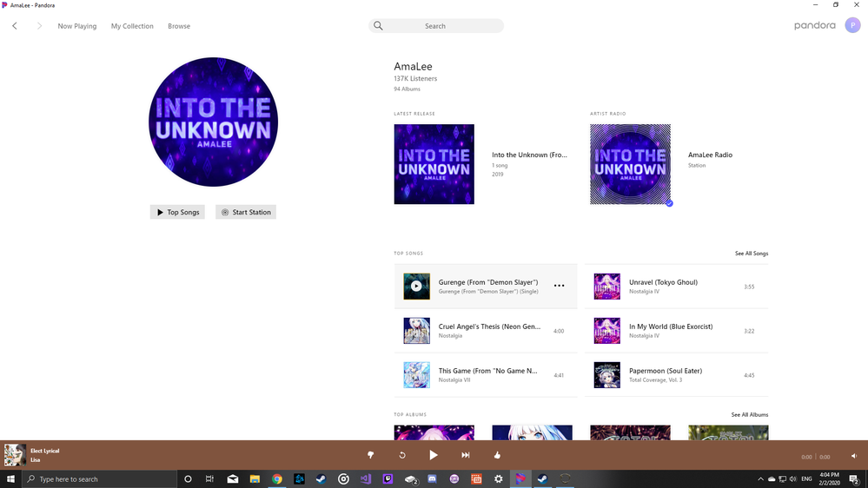This screenshot has height=488, width=868.
Task: Open the Browse tab
Action: pyautogui.click(x=179, y=26)
